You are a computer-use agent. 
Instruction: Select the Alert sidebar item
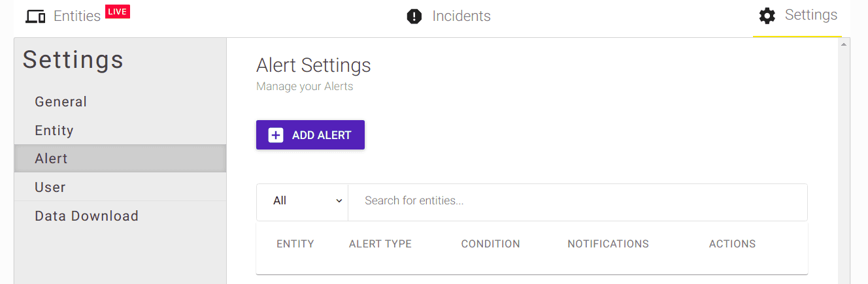(52, 159)
